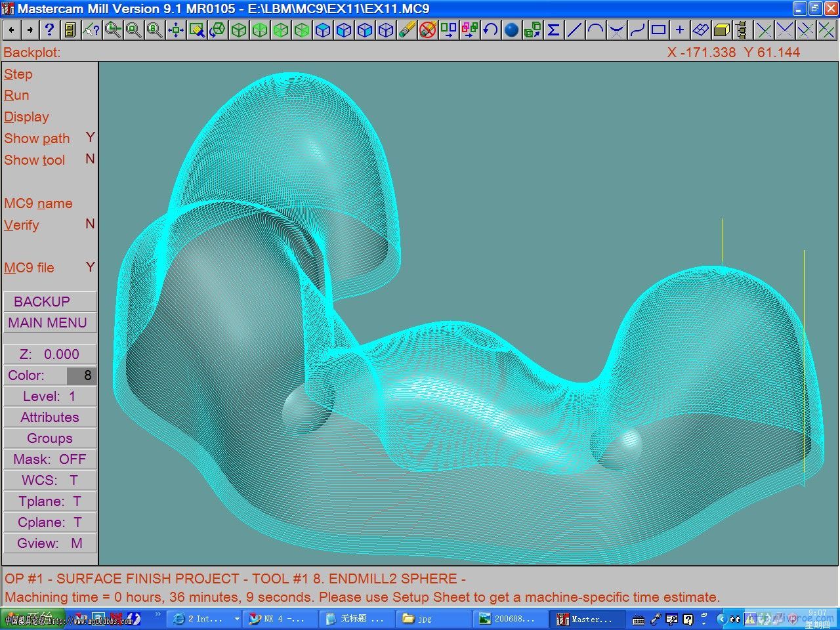Toggle the MC9 file option
This screenshot has width=840, height=630.
click(x=49, y=268)
